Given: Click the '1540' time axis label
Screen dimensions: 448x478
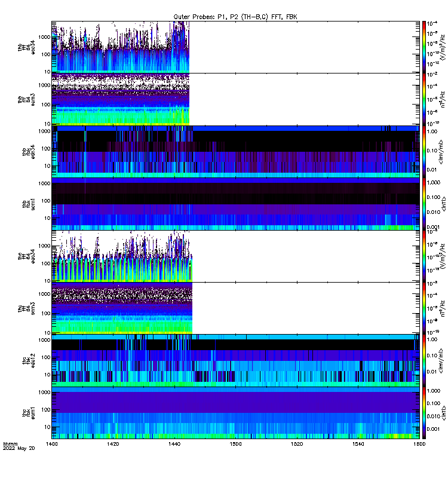Looking at the screenshot, I should coord(358,444).
